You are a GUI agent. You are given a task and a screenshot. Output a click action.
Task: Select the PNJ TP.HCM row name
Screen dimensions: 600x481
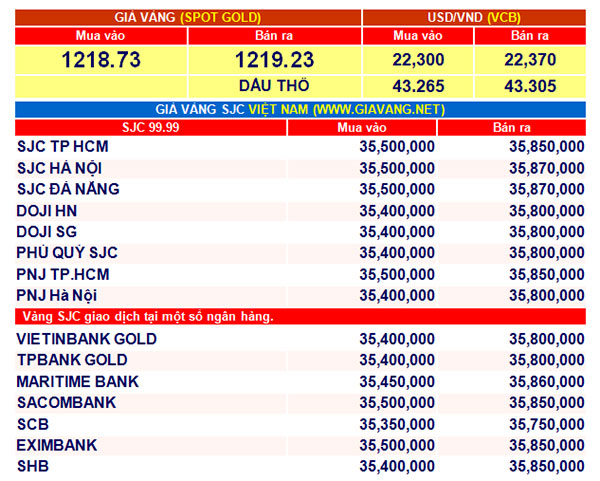click(x=63, y=274)
